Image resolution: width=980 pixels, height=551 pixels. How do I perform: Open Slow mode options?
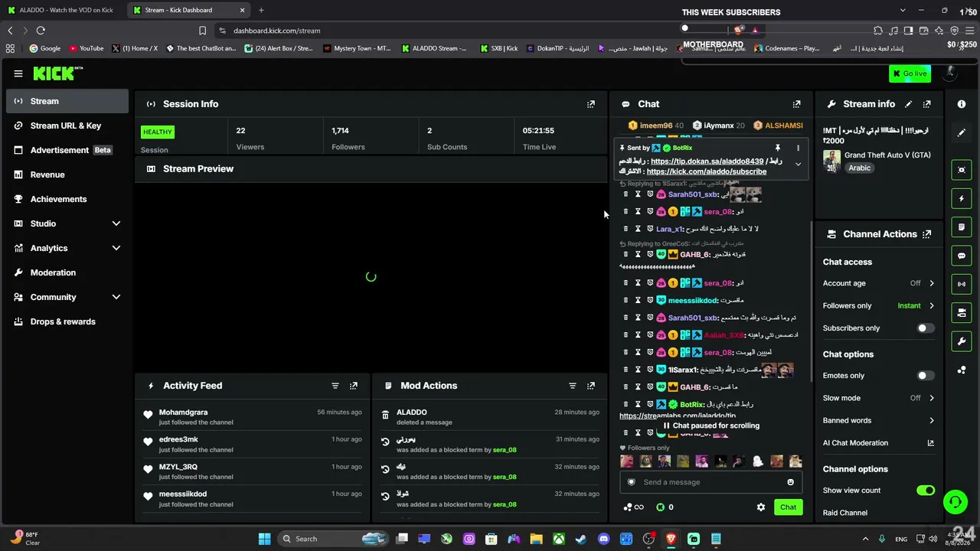click(x=878, y=398)
